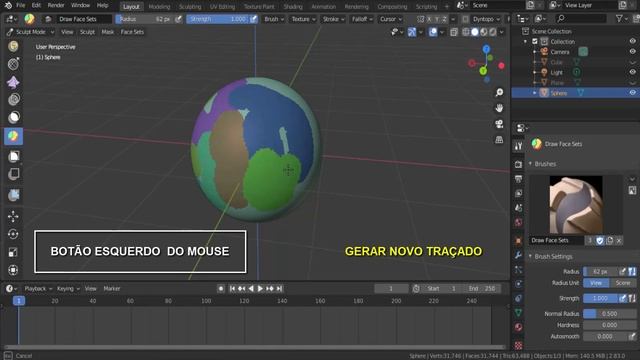Toggle Camera visibility eye in outliner
640x360 pixels.
pos(632,51)
